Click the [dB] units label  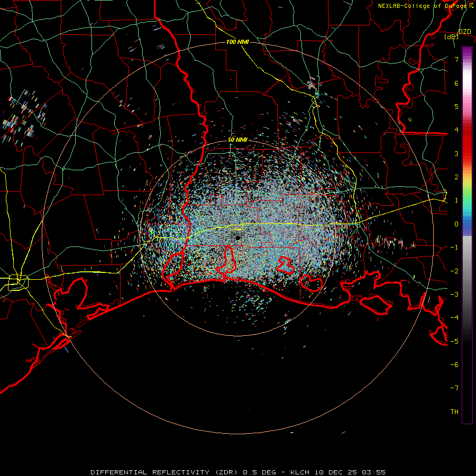(452, 36)
